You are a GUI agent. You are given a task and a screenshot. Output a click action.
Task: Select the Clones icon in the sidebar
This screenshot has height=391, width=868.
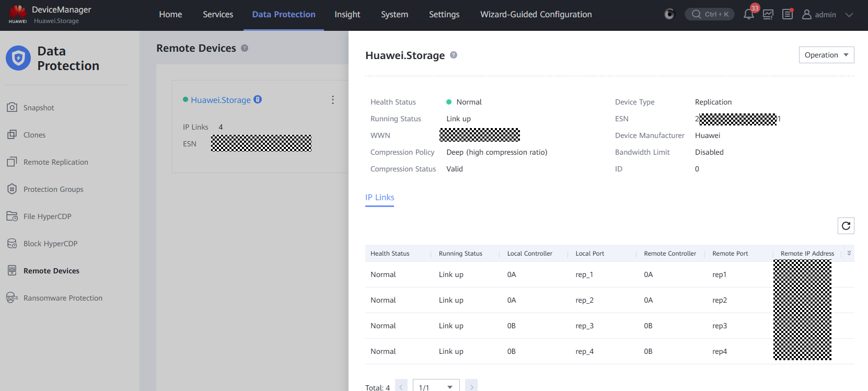[x=12, y=134]
